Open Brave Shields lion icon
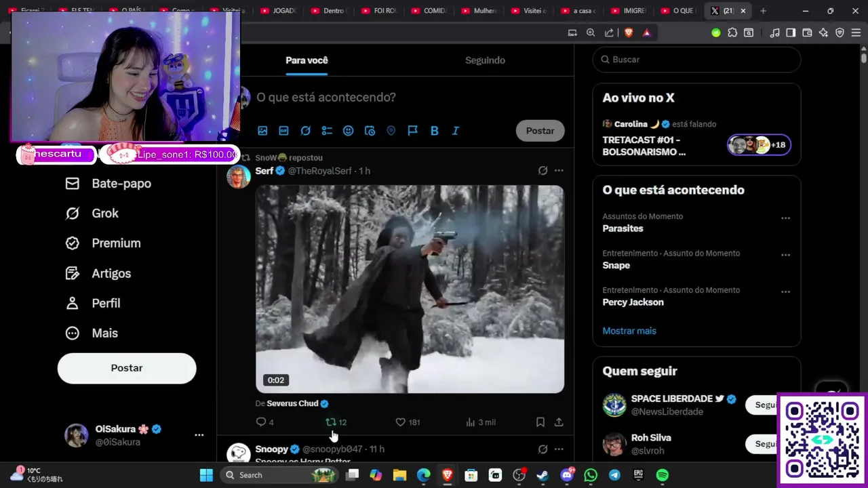The height and width of the screenshot is (488, 868). point(629,33)
